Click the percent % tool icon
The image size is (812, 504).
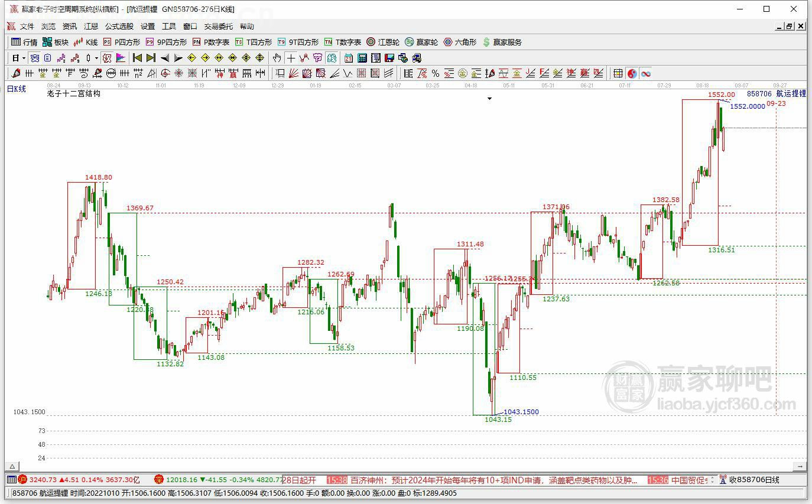click(x=436, y=73)
